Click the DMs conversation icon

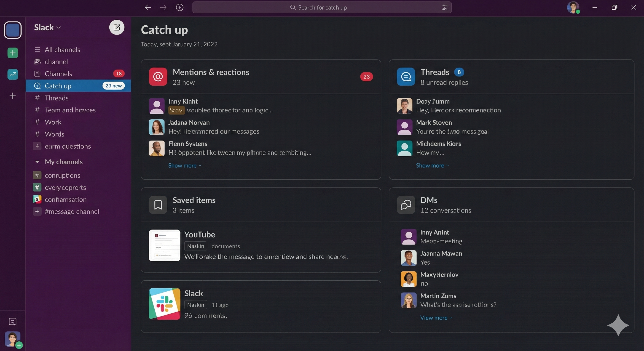coord(405,205)
